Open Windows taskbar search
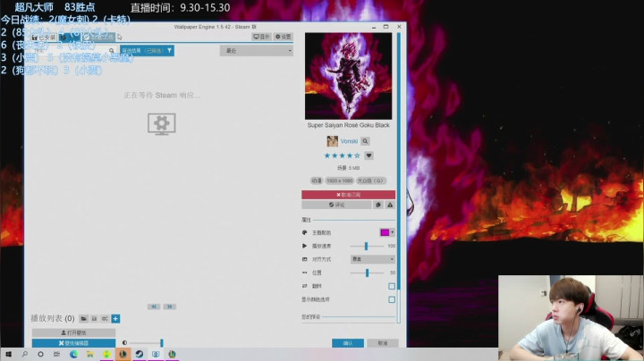Image resolution: width=644 pixels, height=361 pixels. coord(25,354)
